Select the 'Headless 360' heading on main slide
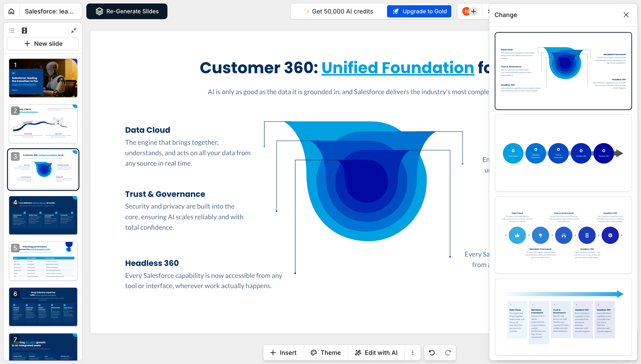The image size is (641, 364). (152, 263)
